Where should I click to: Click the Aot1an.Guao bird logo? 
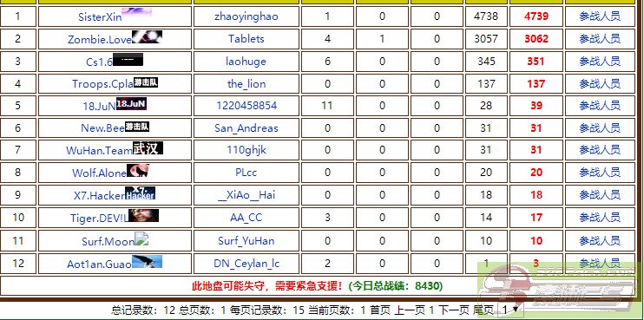pyautogui.click(x=147, y=262)
